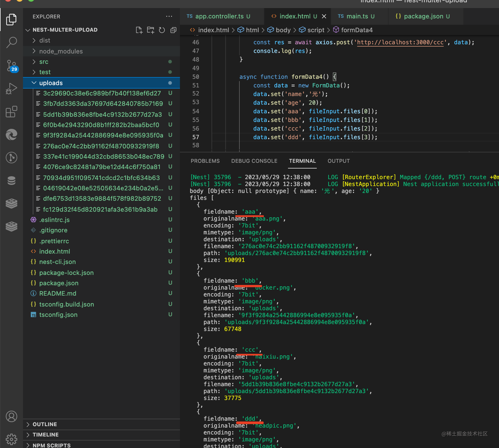Collapse all folders in Explorer
499x448 pixels.
coord(173,30)
